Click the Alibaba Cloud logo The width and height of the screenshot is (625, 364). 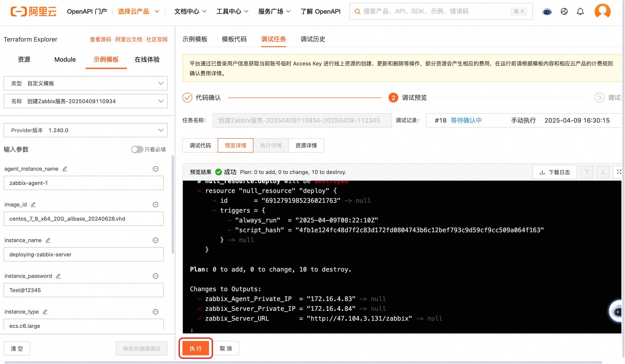click(34, 11)
